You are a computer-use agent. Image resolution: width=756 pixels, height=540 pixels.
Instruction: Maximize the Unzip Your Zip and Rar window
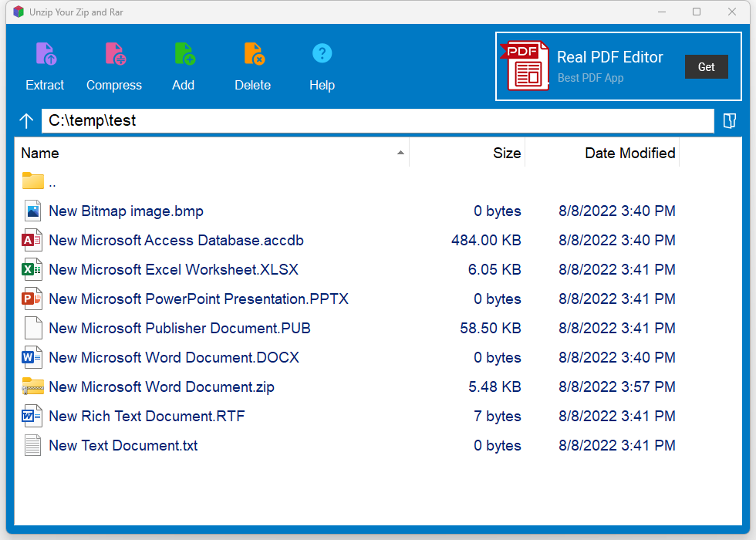tap(697, 12)
